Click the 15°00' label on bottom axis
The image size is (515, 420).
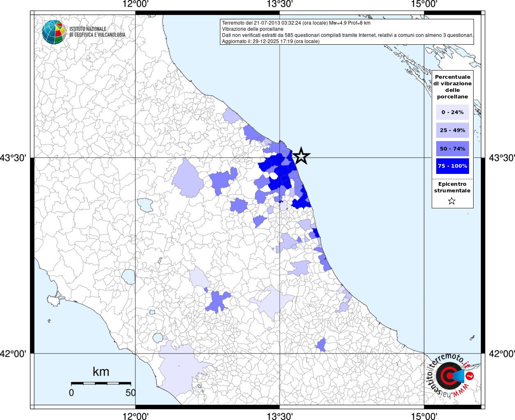pyautogui.click(x=424, y=416)
